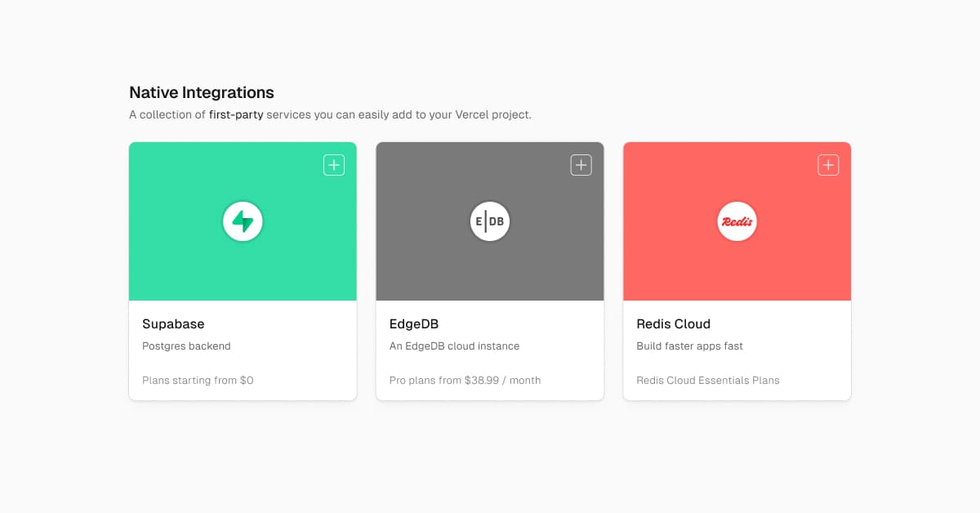
Task: Click the round Redis logo
Action: click(x=737, y=221)
